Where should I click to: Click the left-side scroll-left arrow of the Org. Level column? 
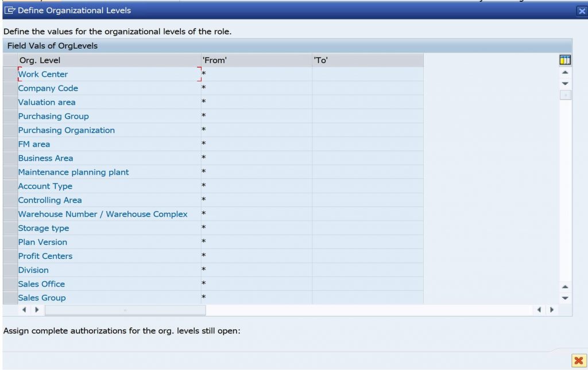(24, 310)
